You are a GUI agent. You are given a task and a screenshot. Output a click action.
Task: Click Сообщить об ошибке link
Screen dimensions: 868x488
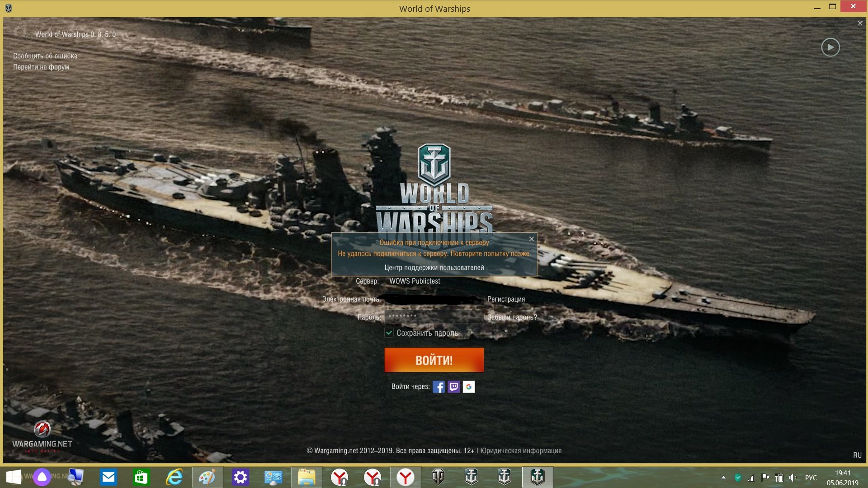(x=45, y=56)
